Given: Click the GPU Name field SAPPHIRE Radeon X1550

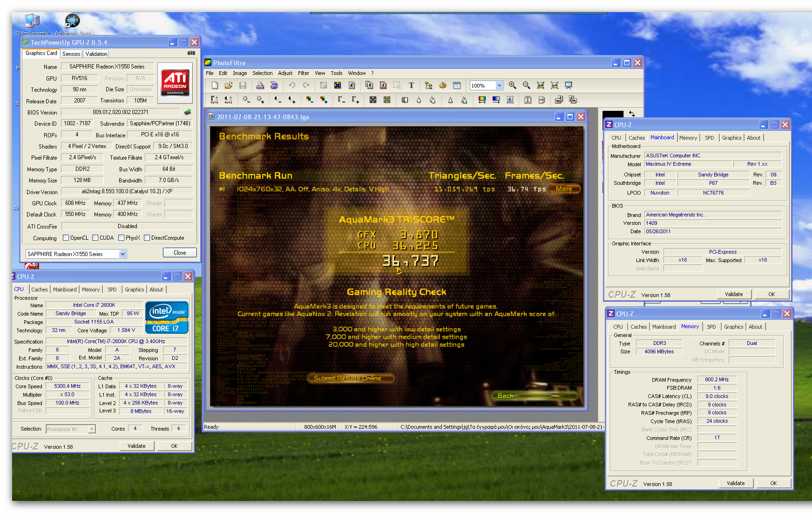Looking at the screenshot, I should (x=107, y=67).
